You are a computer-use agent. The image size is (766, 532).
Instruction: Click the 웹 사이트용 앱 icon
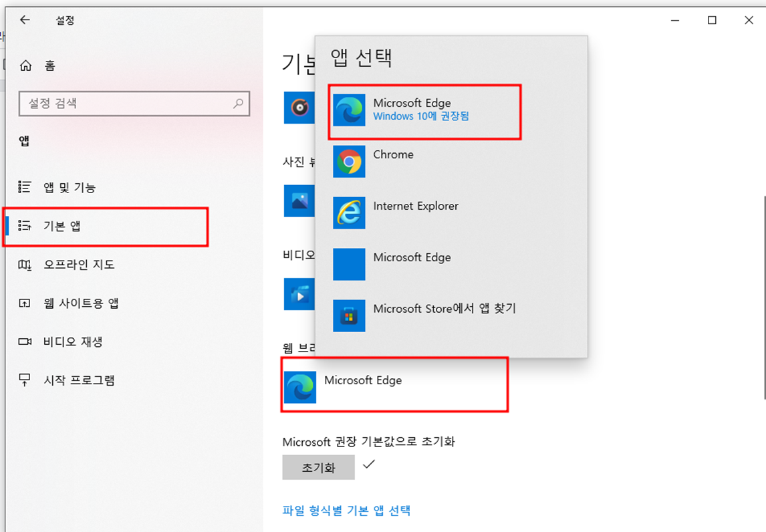tap(25, 303)
